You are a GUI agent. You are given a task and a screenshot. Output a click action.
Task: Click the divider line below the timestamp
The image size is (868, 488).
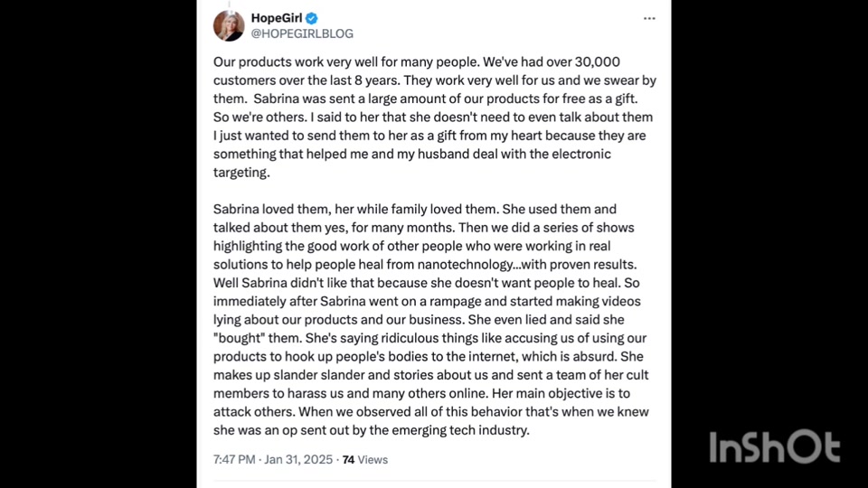click(x=434, y=481)
